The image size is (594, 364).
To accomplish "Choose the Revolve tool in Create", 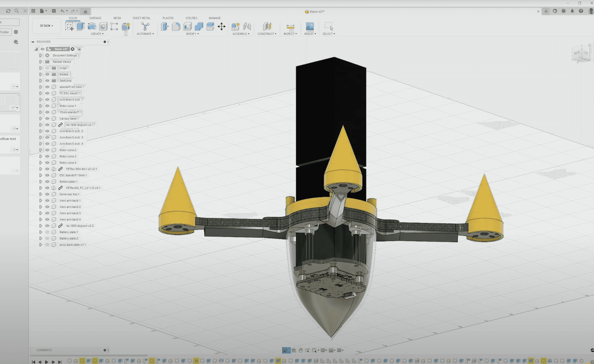I will coord(92,26).
